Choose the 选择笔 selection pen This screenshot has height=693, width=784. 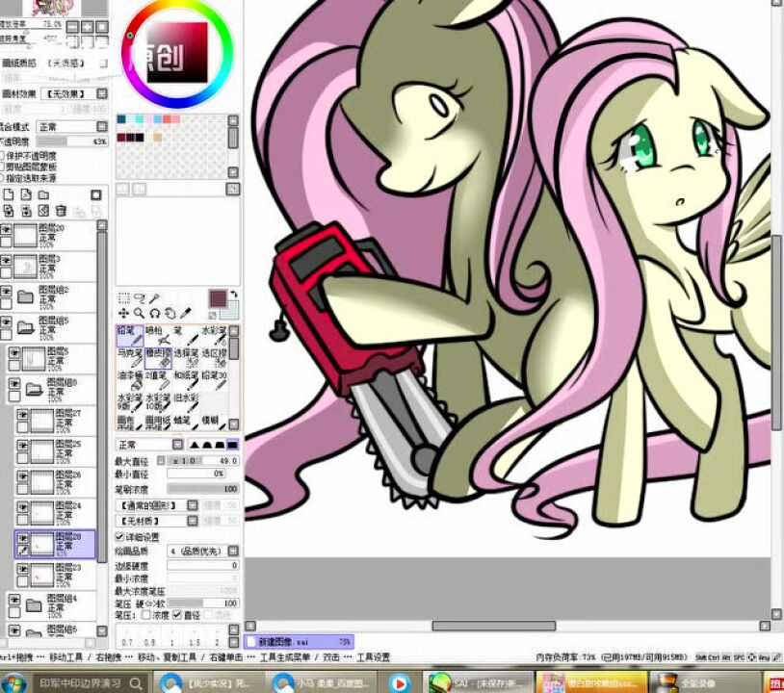tap(186, 358)
